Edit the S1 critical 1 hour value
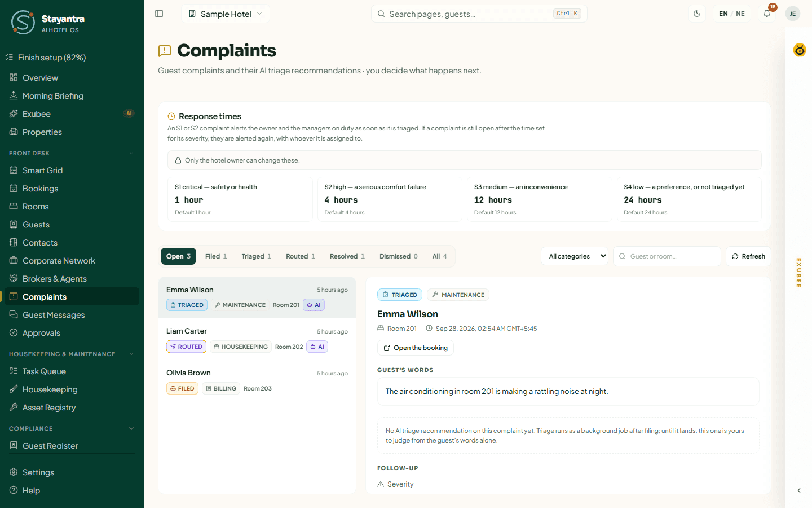 pos(189,200)
